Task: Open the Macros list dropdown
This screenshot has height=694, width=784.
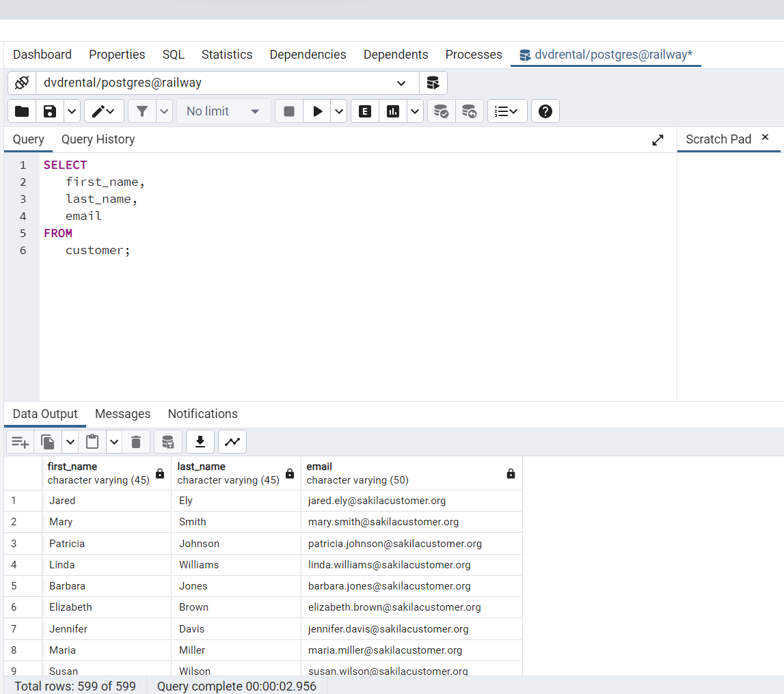Action: pyautogui.click(x=507, y=111)
